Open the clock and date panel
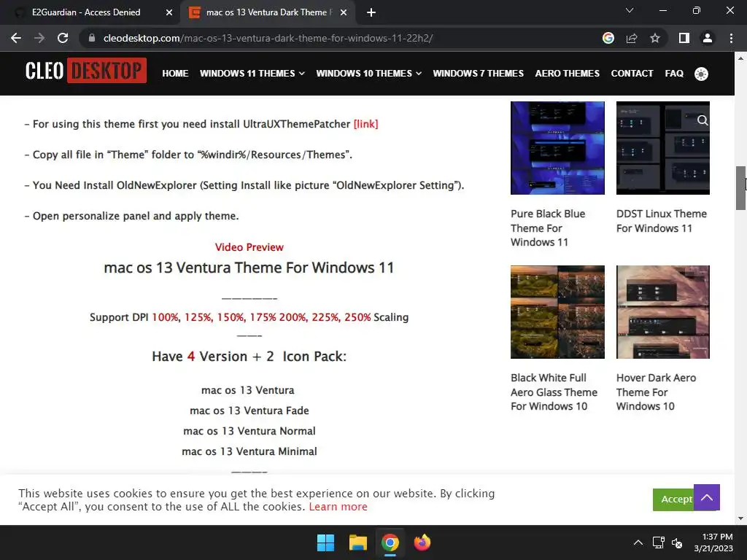This screenshot has height=560, width=747. [713, 542]
